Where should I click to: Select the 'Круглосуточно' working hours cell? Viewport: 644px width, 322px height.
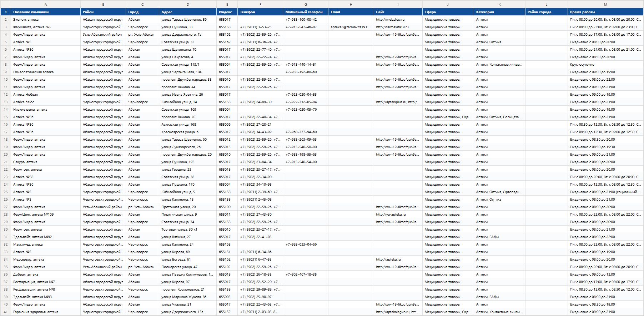[x=605, y=65]
